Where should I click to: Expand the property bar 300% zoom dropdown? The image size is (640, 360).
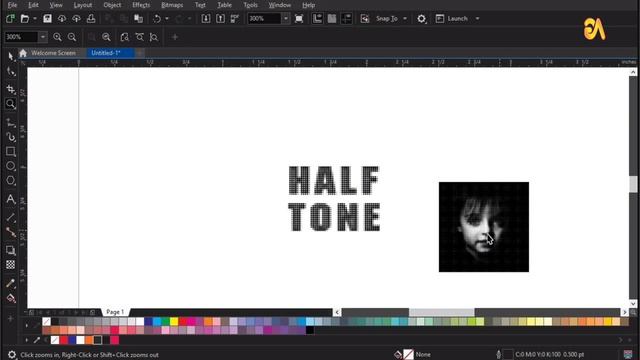pyautogui.click(x=43, y=37)
